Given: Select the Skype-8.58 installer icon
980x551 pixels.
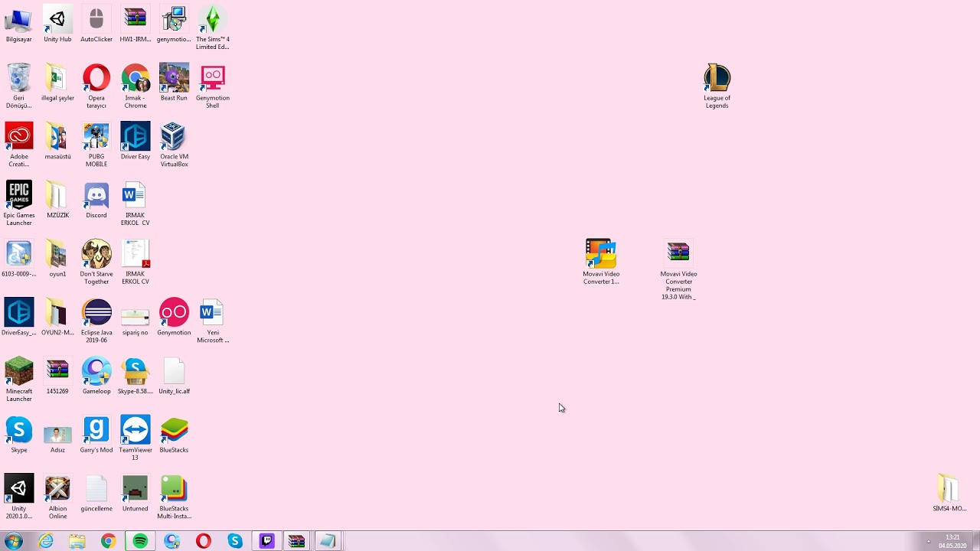Looking at the screenshot, I should pos(136,377).
